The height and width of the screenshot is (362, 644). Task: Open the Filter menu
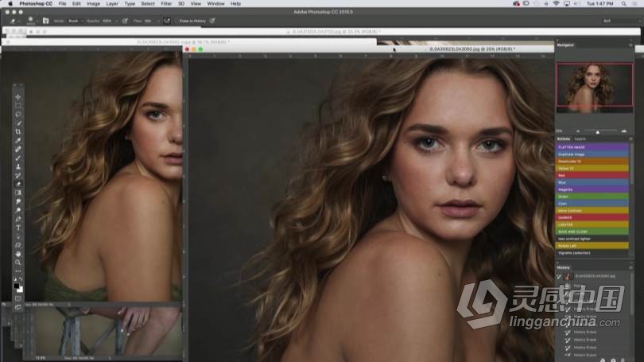coord(166,4)
